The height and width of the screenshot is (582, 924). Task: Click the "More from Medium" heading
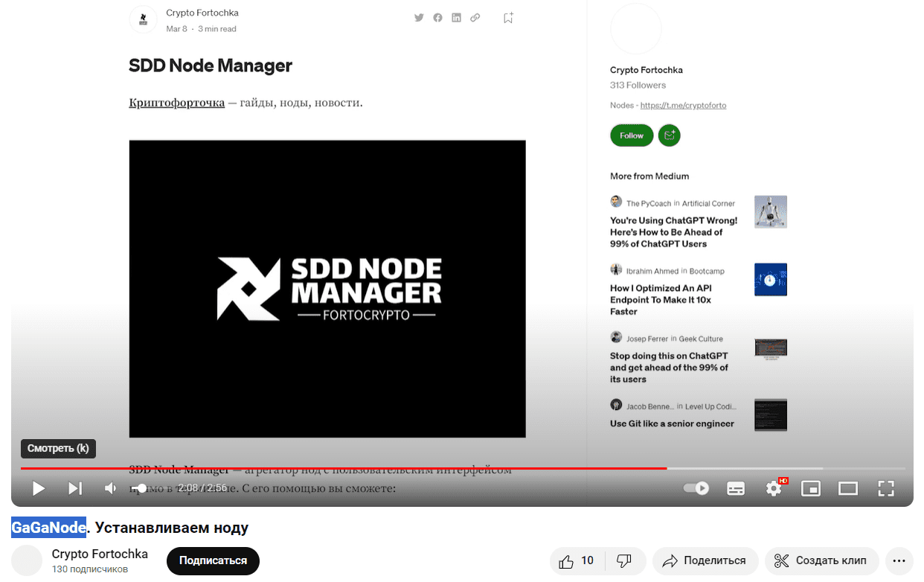click(x=649, y=176)
